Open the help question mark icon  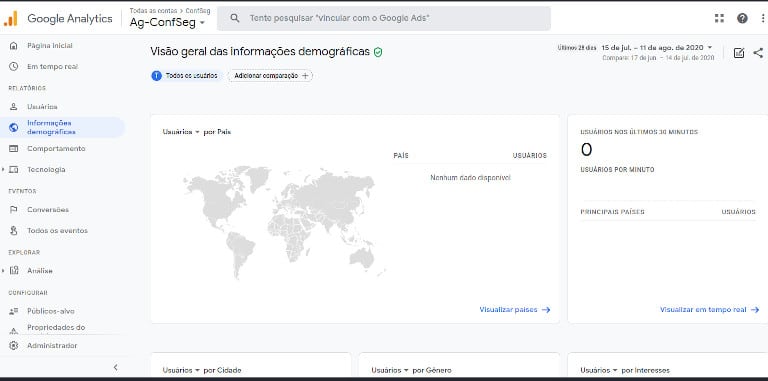[742, 19]
